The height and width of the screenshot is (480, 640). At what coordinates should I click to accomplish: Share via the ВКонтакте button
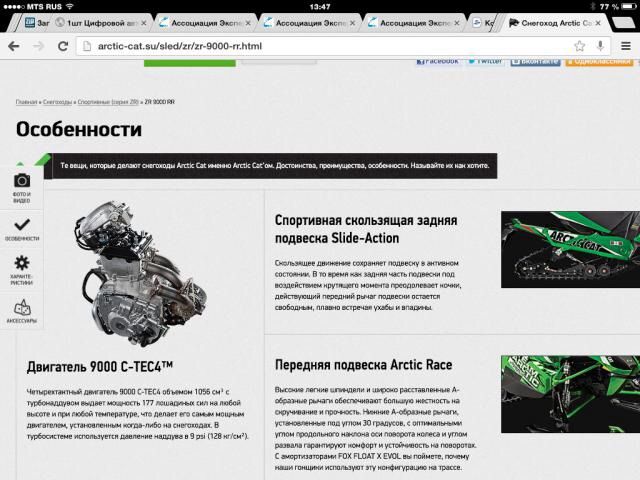pos(535,61)
